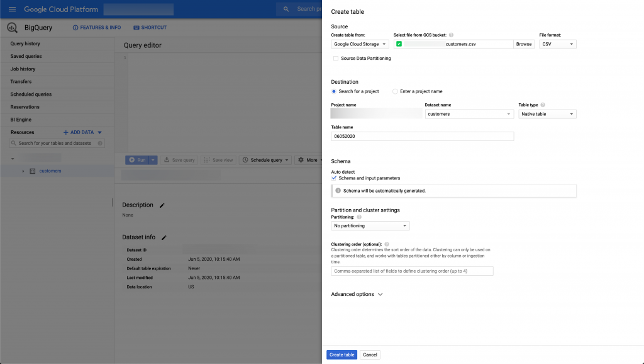Click the Cancel button
This screenshot has width=644, height=364.
point(370,355)
